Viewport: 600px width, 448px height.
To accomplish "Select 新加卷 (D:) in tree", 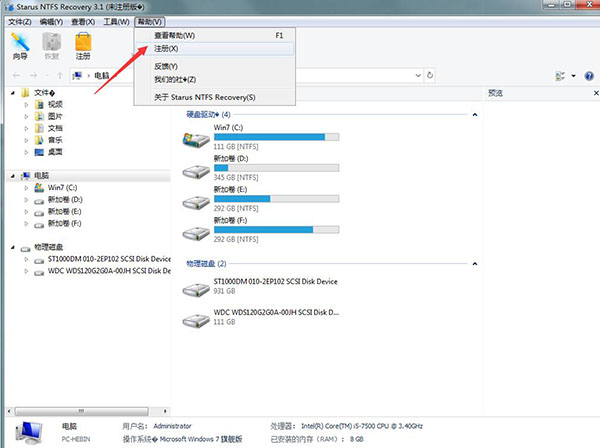I will [x=65, y=200].
